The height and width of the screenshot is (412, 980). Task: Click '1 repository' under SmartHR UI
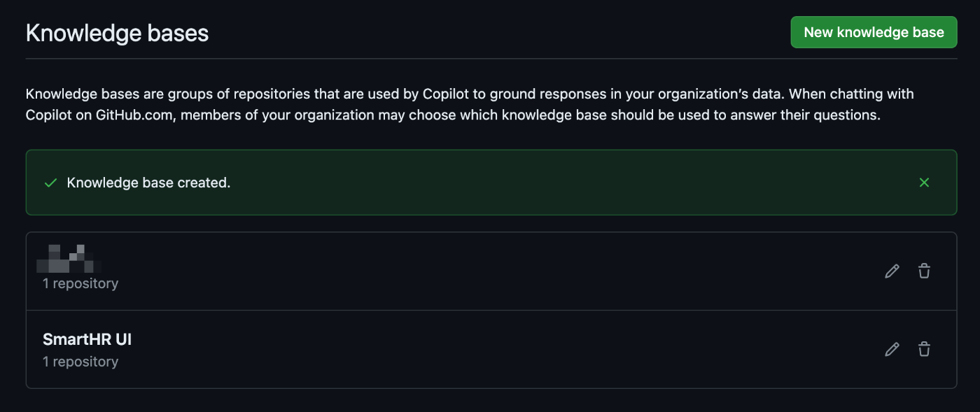coord(80,362)
